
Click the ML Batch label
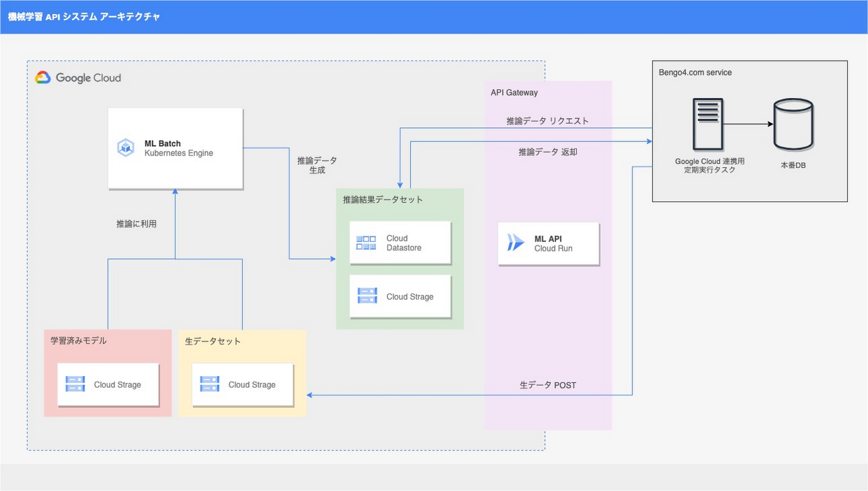(x=162, y=143)
